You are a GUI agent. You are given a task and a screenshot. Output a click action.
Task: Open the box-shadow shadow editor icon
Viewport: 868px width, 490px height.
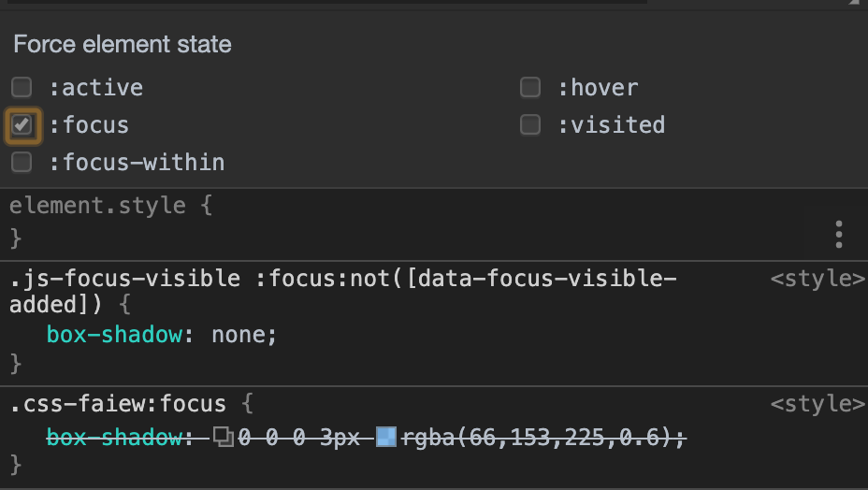tap(224, 437)
